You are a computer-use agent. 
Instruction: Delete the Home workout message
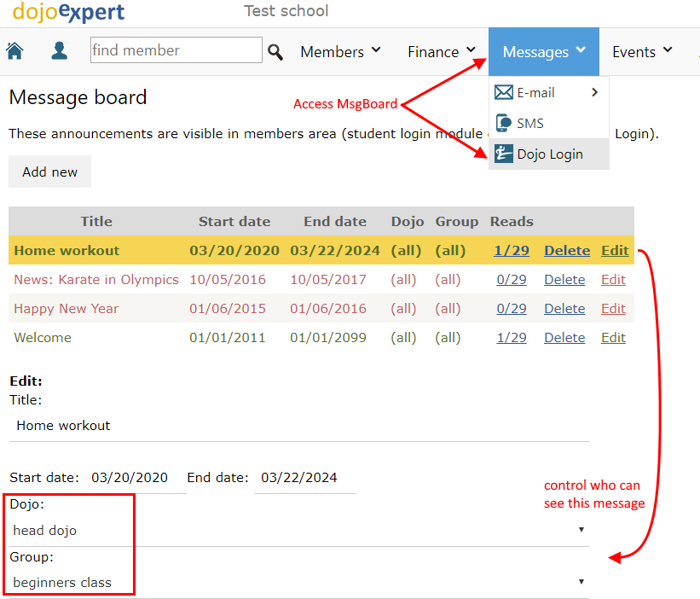click(567, 250)
